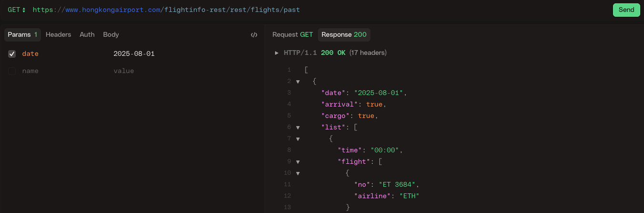Switch to the Request GET tab
Viewport: 644px width, 213px height.
click(292, 34)
